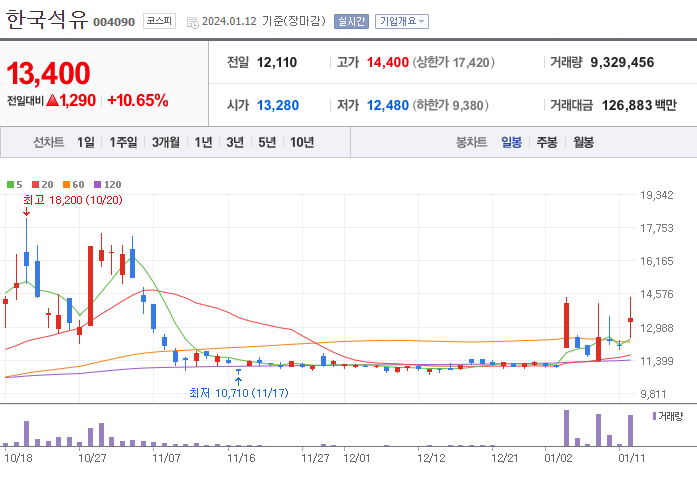Switch to 일봉 daily candle chart
The width and height of the screenshot is (697, 482).
[511, 142]
